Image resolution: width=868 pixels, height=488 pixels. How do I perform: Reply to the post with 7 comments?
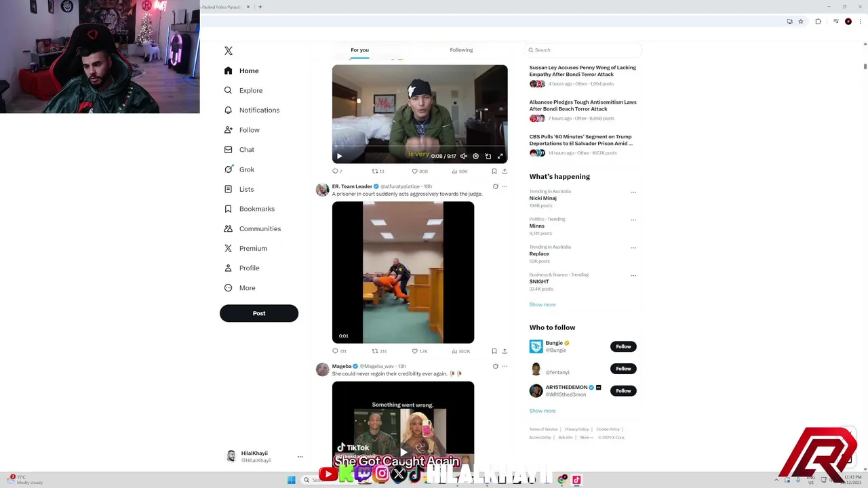click(x=337, y=171)
